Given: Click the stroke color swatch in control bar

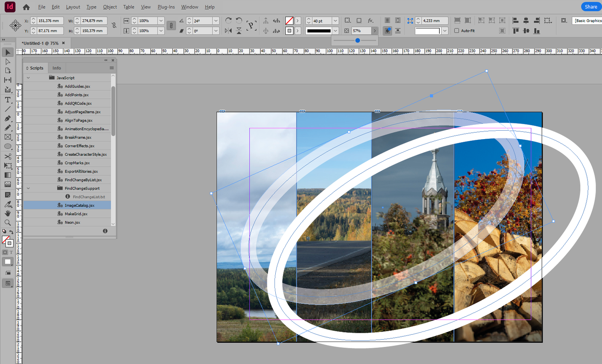Looking at the screenshot, I should click(x=289, y=30).
